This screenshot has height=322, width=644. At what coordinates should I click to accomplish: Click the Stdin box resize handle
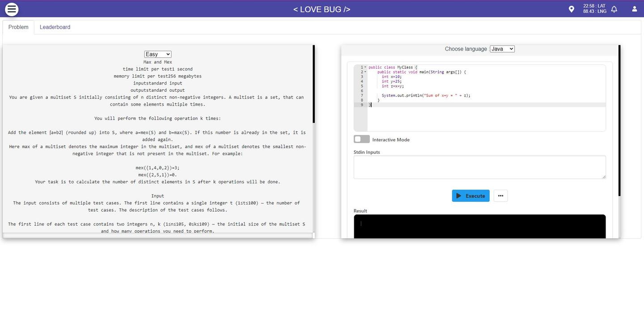[603, 176]
